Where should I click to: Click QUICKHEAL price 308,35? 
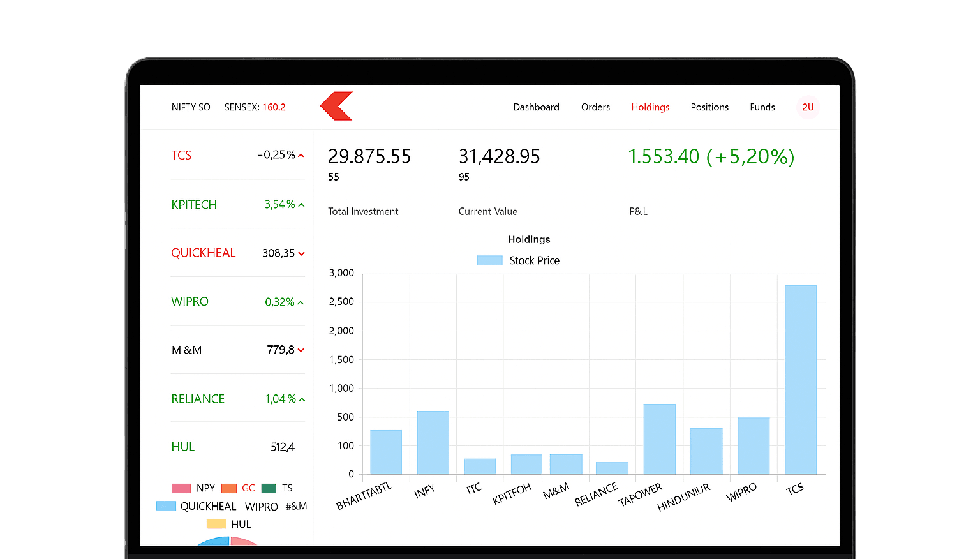(278, 253)
